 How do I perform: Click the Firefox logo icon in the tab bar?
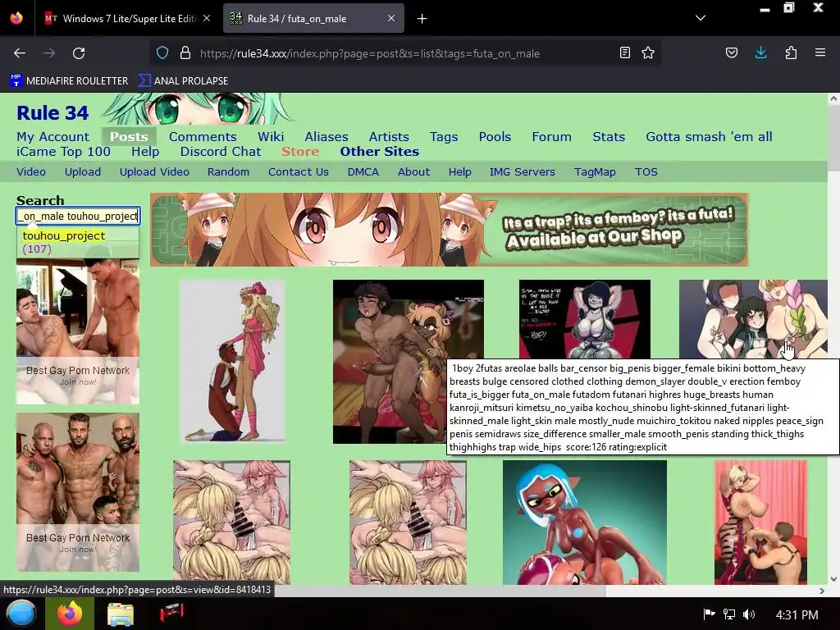pyautogui.click(x=16, y=18)
